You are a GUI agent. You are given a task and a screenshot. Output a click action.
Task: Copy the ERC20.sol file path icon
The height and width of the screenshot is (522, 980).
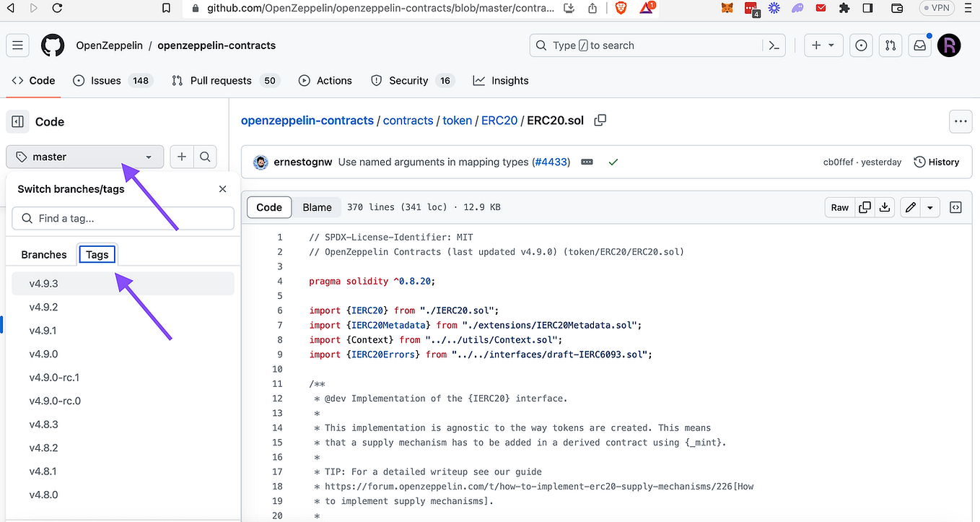click(600, 121)
